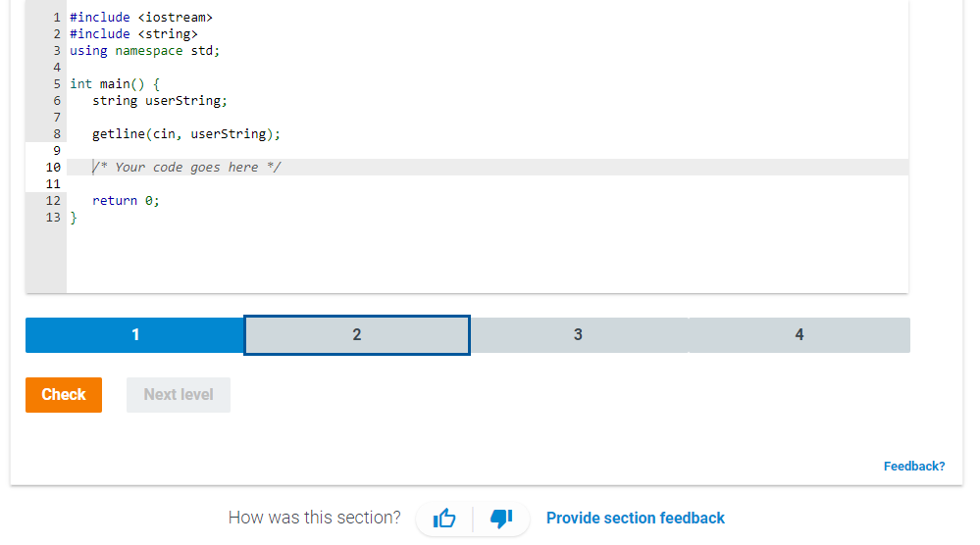The image size is (980, 545).
Task: Click the thumbs down icon
Action: pyautogui.click(x=501, y=518)
